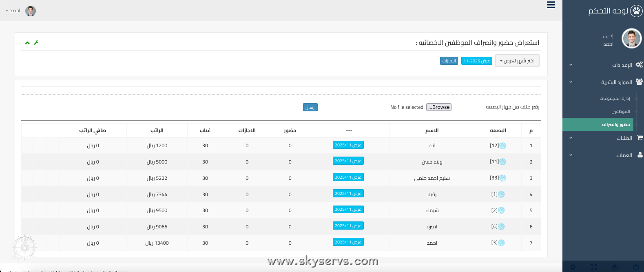Screen dimensions: 644x272
Task: Expand the الإعدادات sidebar menu
Action: [x=622, y=65]
